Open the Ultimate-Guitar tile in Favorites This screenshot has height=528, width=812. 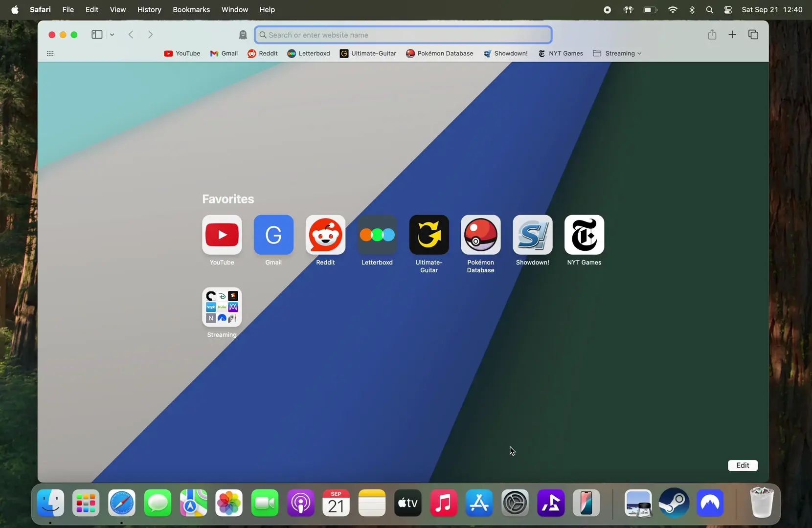[429, 235]
